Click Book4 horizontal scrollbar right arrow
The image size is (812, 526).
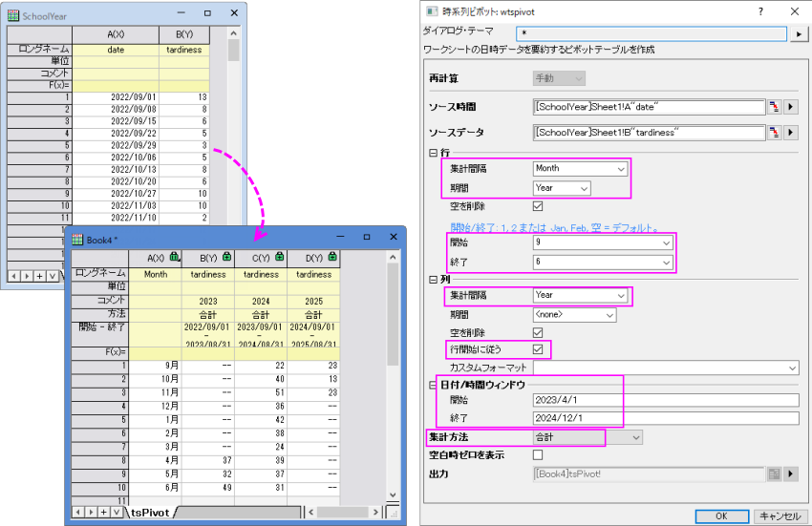376,512
